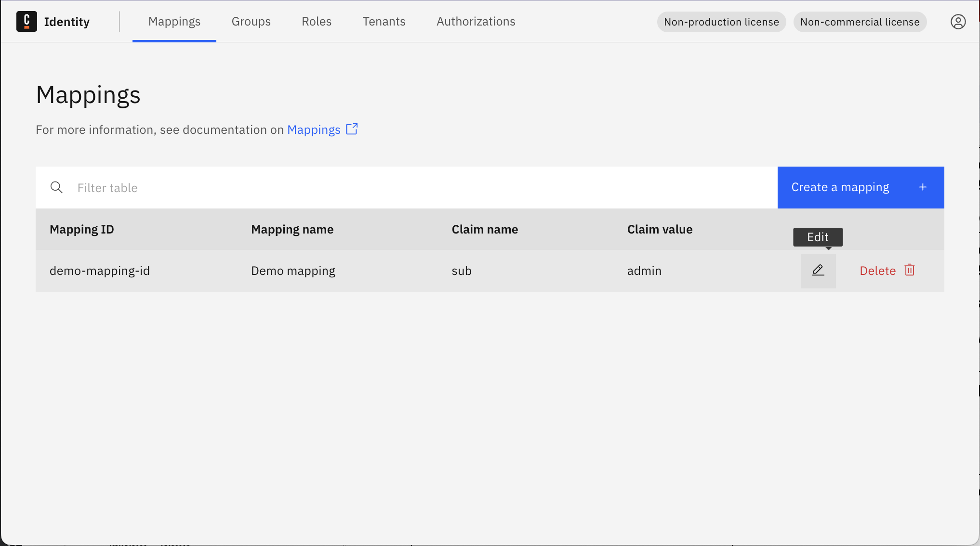
Task: Click the magnifier search icon in filter bar
Action: click(x=56, y=188)
